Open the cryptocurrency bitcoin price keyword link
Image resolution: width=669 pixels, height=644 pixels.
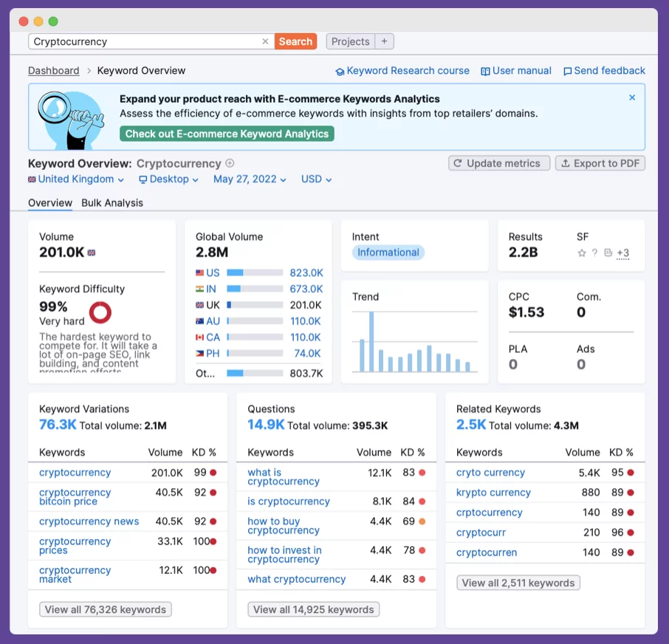(x=74, y=497)
